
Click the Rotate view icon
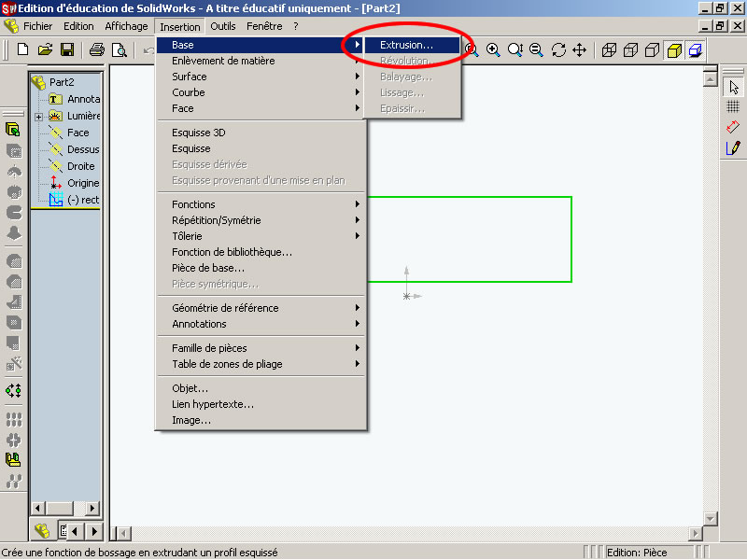(558, 49)
